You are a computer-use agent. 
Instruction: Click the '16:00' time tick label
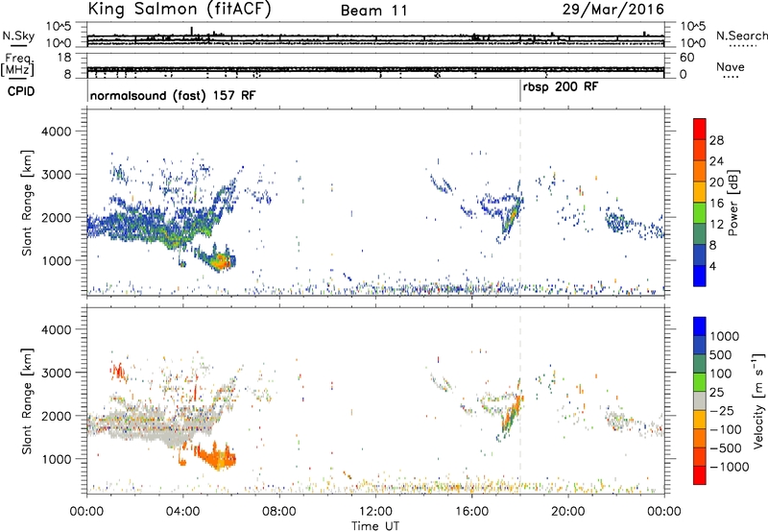[471, 512]
